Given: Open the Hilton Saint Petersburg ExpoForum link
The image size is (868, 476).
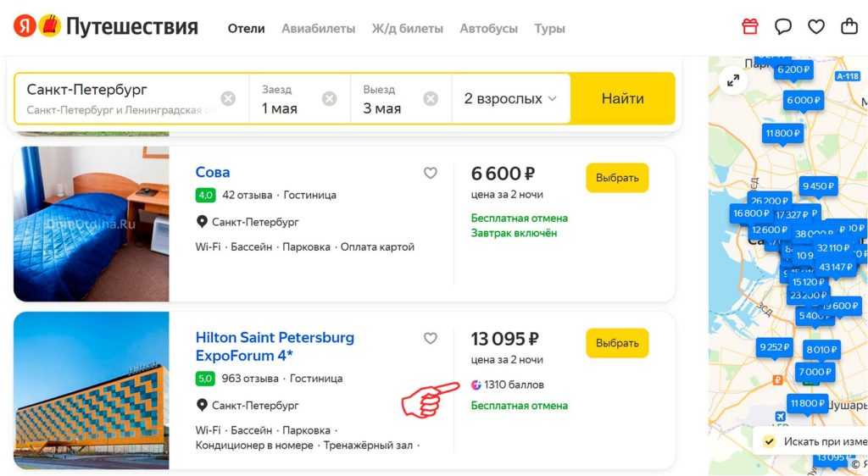Looking at the screenshot, I should (275, 346).
